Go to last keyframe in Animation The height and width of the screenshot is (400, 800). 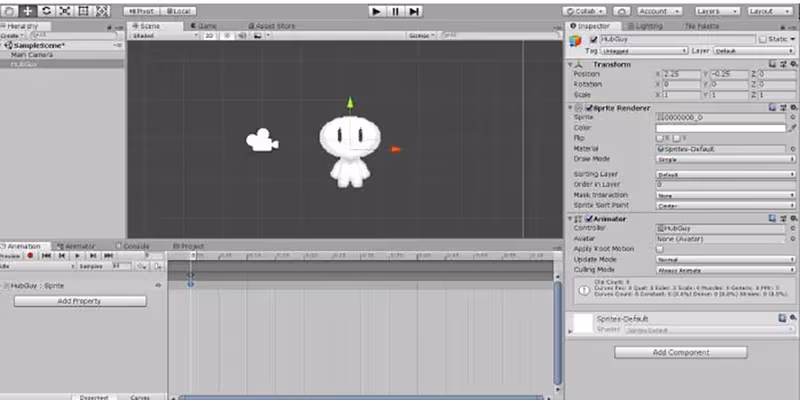[108, 256]
